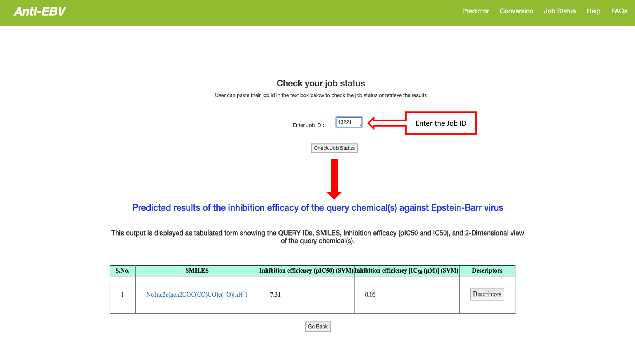Go to the Conversion page
Screen dimensions: 635x364
[516, 11]
